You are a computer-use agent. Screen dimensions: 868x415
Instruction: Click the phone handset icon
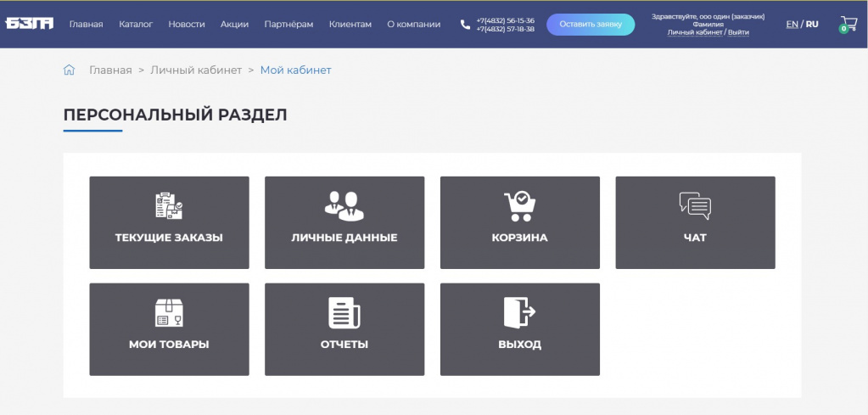(465, 25)
